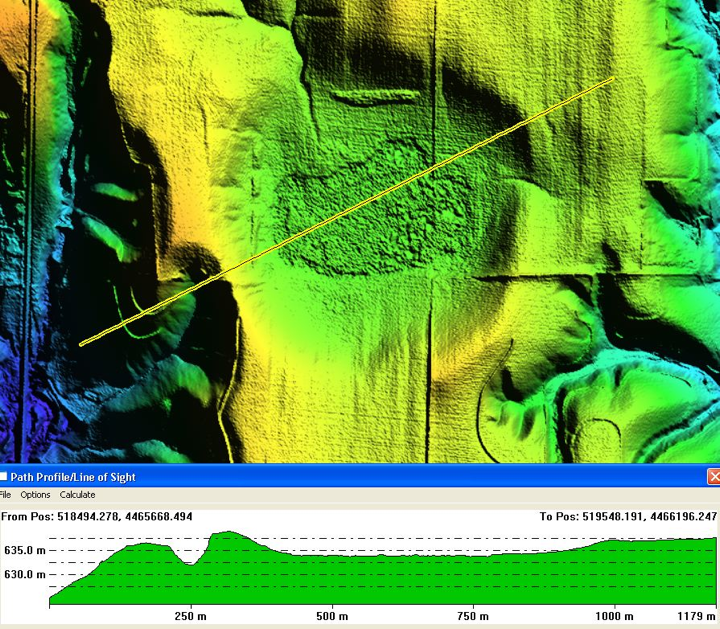Open the File menu in Path Profile window
The image size is (720, 629).
5,495
